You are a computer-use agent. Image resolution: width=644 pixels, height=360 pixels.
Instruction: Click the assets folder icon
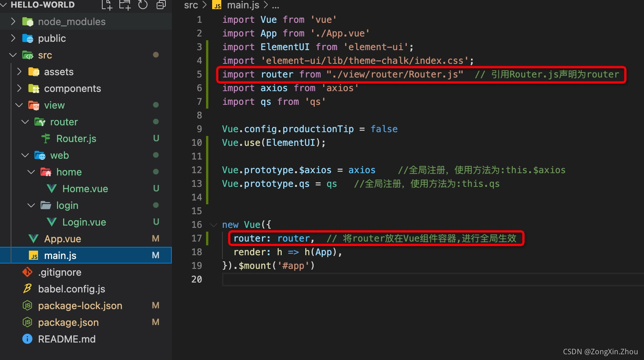click(34, 72)
